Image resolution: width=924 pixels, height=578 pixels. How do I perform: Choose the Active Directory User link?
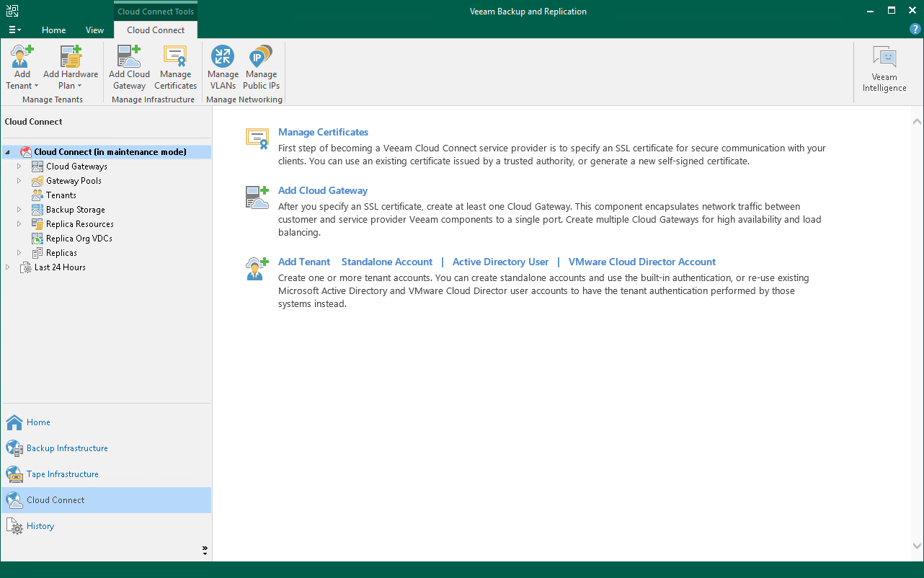[500, 262]
